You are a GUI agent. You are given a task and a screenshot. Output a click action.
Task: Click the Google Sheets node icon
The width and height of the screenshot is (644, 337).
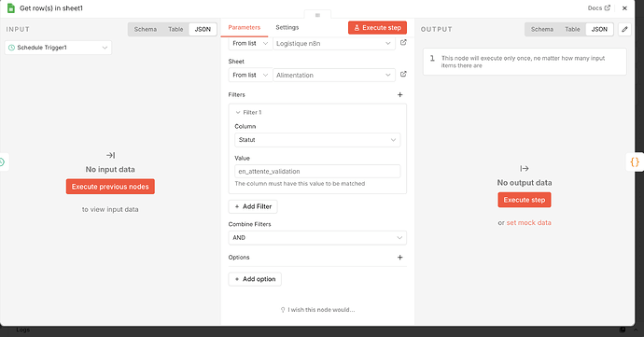(11, 7)
